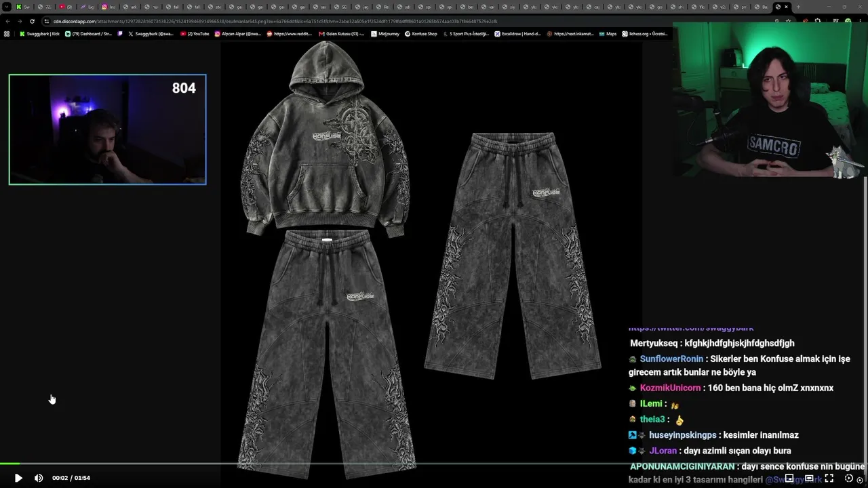The width and height of the screenshot is (868, 488).
Task: Click the webcam overlay showing 804
Action: coord(107,129)
